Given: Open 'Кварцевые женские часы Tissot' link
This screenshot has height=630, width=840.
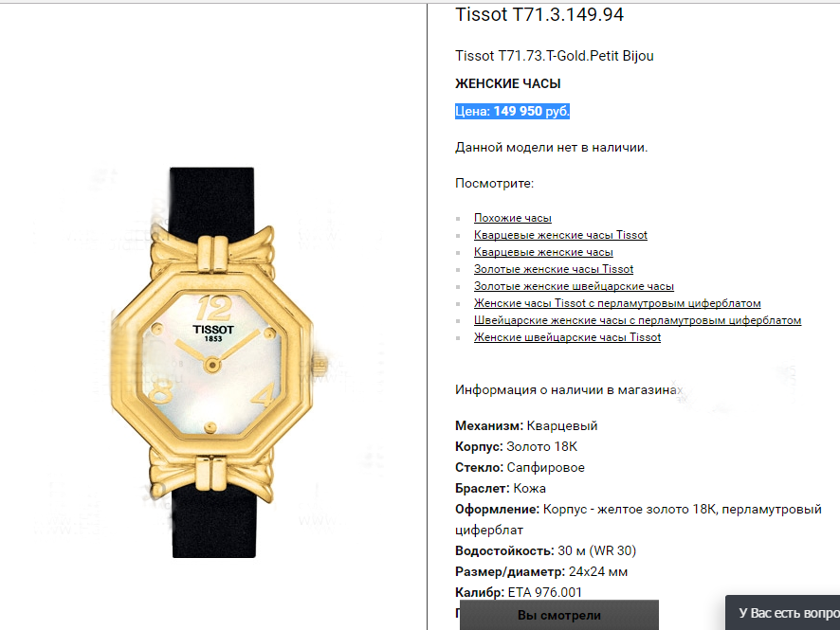Looking at the screenshot, I should tap(560, 235).
